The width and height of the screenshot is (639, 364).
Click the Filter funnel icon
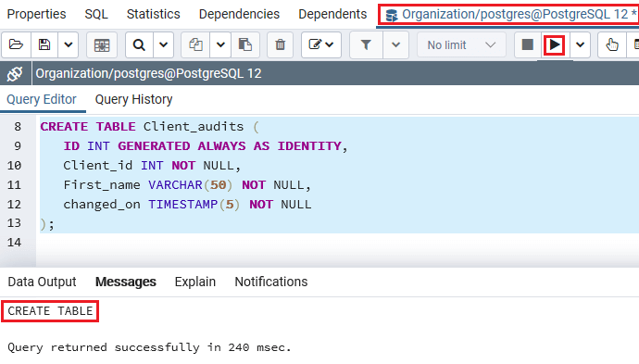pos(366,44)
